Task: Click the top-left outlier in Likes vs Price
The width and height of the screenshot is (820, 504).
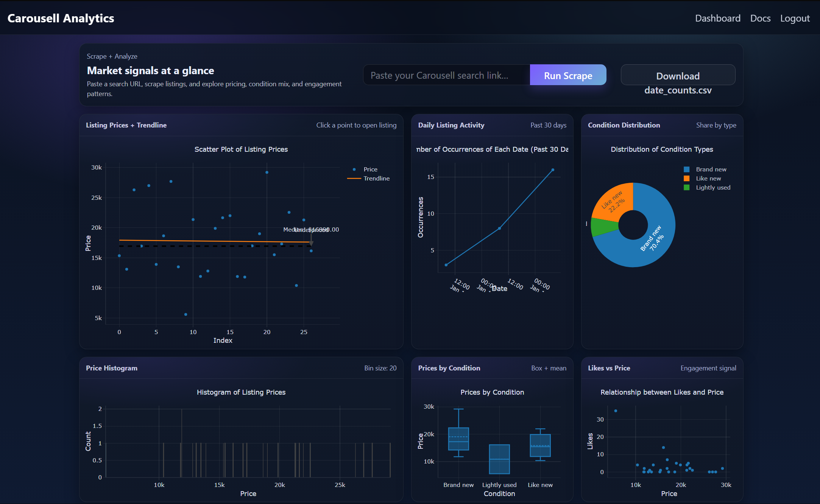Action: [x=616, y=411]
